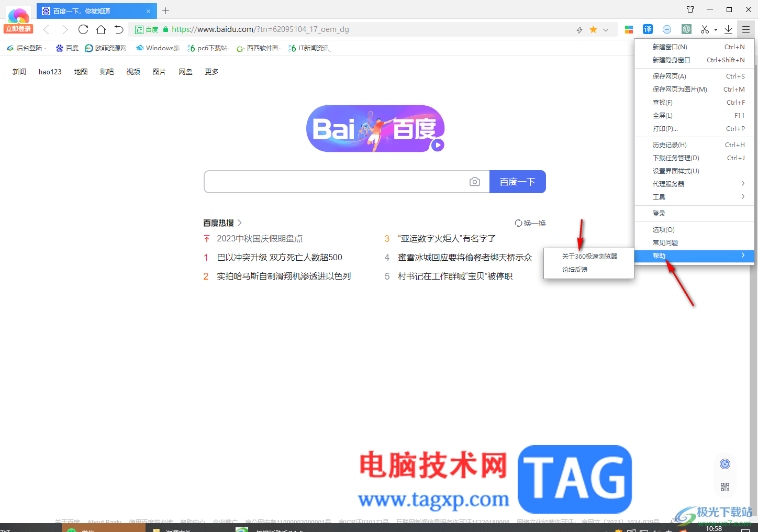The image size is (758, 532).
Task: Click the blue ad-block extension icon
Action: (x=667, y=29)
